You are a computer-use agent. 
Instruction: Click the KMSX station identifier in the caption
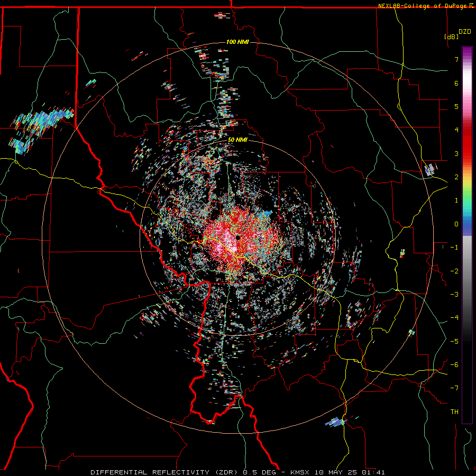click(x=301, y=472)
